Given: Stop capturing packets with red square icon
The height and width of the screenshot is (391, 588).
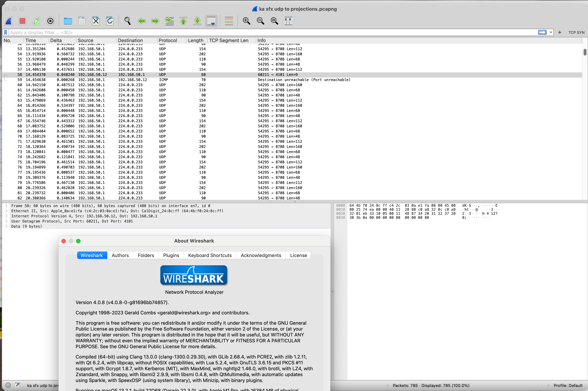Looking at the screenshot, I should point(22,21).
